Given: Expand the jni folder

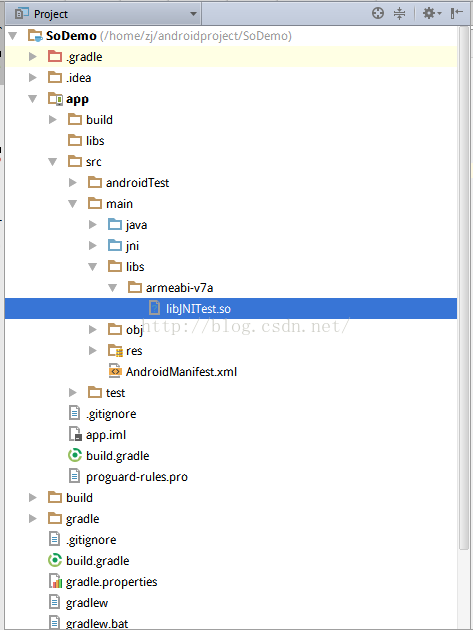Looking at the screenshot, I should [93, 245].
